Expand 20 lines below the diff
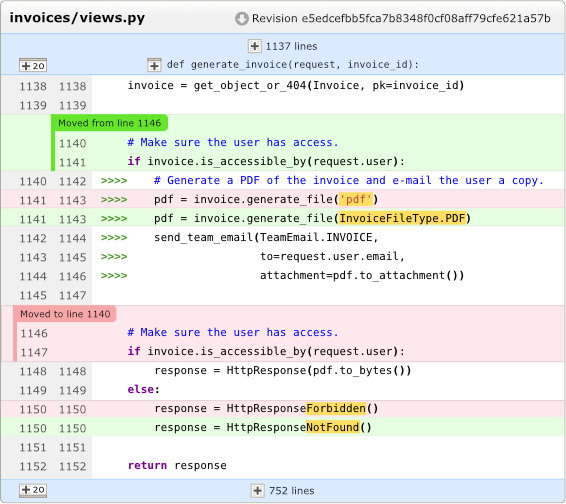566x504 pixels. click(x=33, y=490)
